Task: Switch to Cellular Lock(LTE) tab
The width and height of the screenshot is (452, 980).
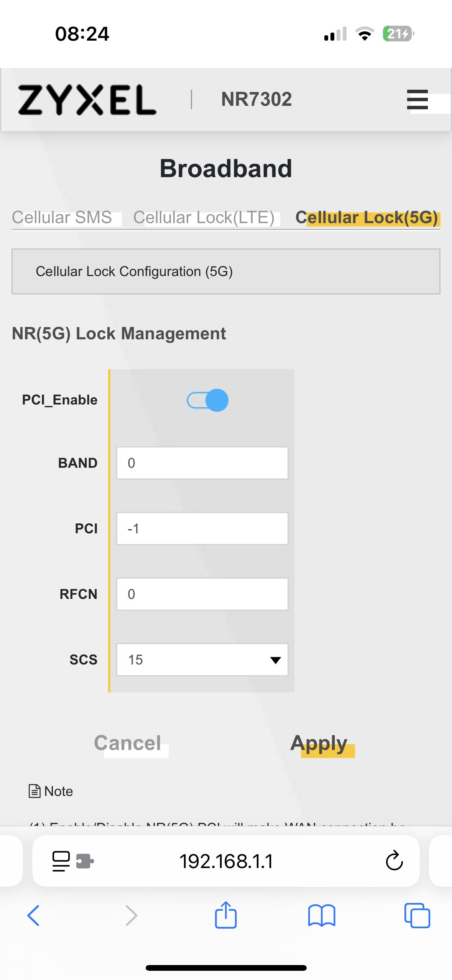Action: [x=204, y=217]
